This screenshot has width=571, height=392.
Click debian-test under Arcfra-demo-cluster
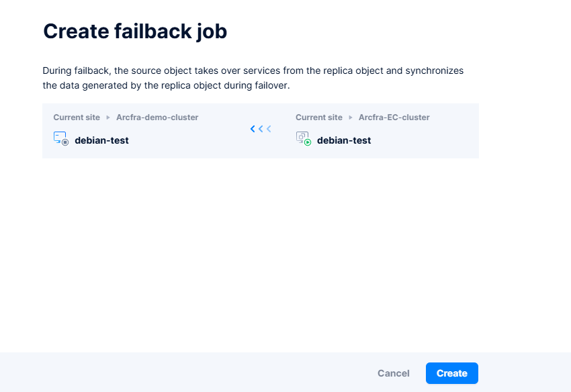101,140
